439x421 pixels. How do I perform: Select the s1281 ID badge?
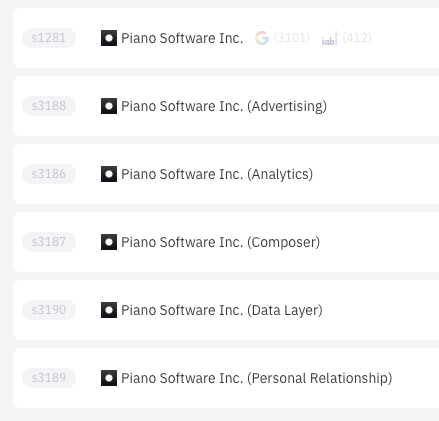pyautogui.click(x=49, y=38)
